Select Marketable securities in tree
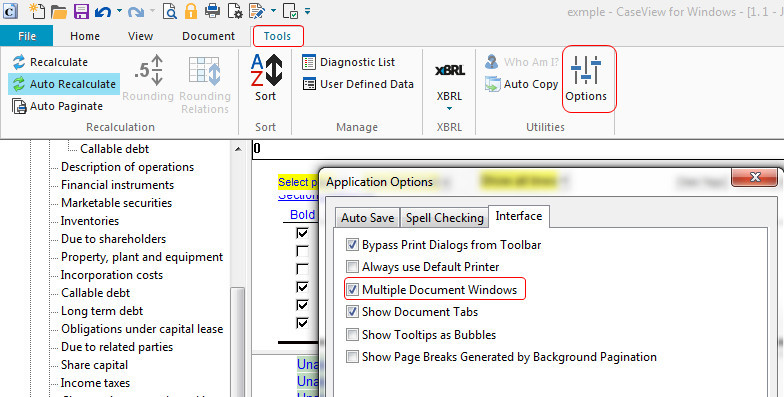784x397 pixels. coord(116,203)
